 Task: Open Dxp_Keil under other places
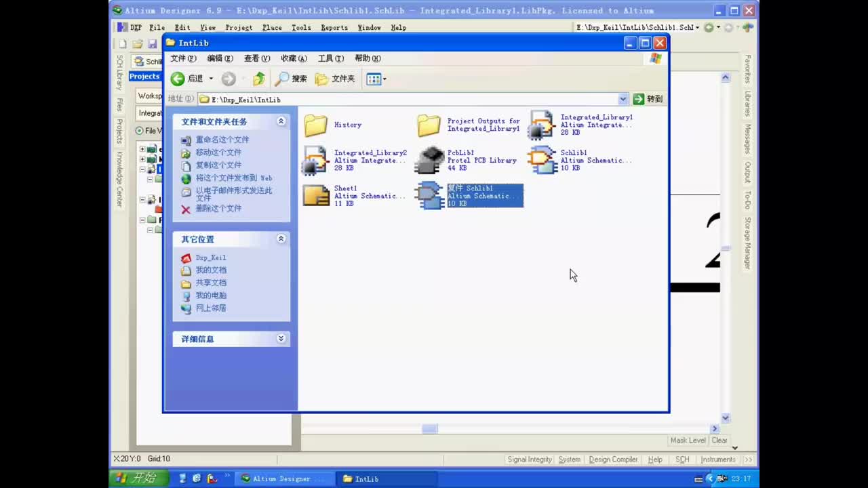pyautogui.click(x=211, y=258)
